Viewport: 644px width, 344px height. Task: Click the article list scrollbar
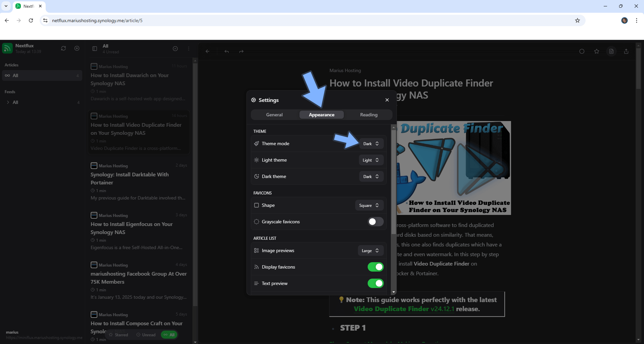point(195,184)
